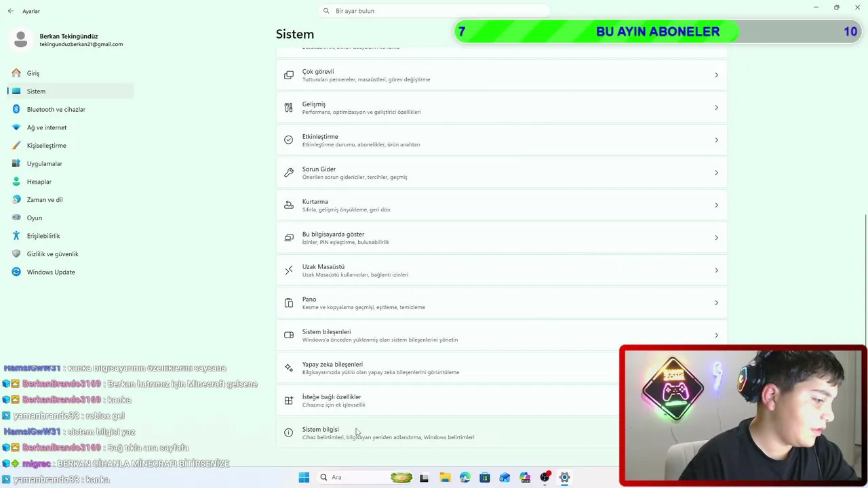Click the Sistem bileşenleri icon

coord(289,335)
